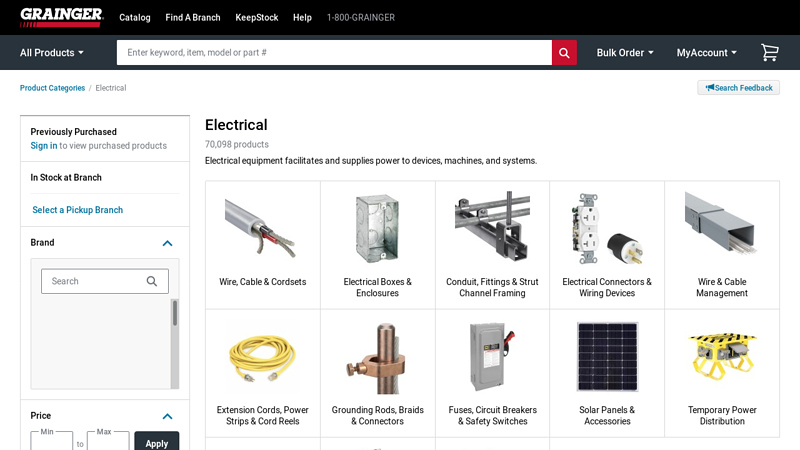Open Wire & Cable Management image

point(721,223)
